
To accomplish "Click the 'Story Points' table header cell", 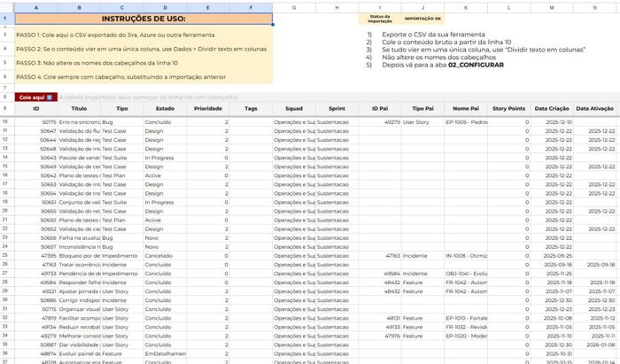I will click(508, 108).
